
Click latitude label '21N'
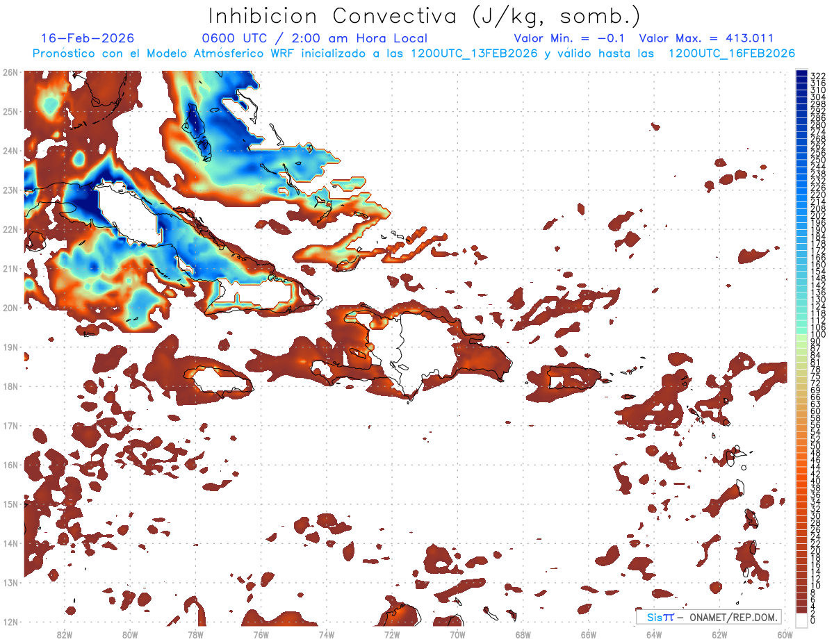pyautogui.click(x=10, y=268)
